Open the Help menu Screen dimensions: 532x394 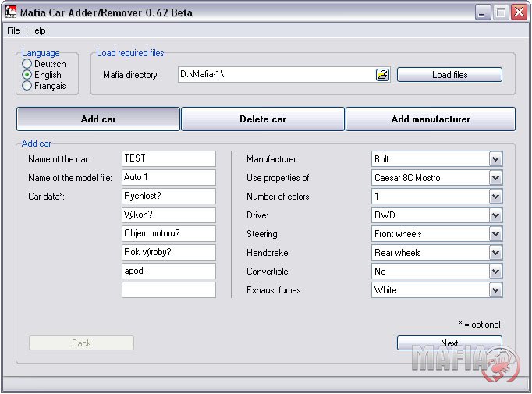37,30
